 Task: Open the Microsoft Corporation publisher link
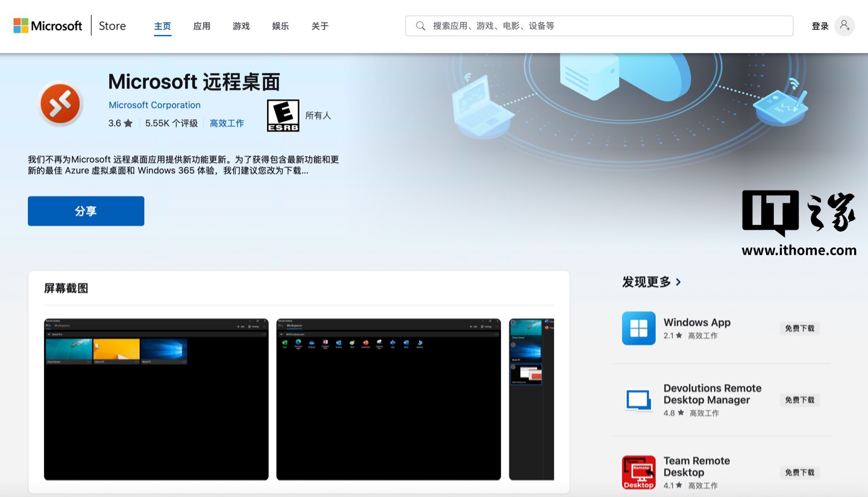[x=154, y=105]
